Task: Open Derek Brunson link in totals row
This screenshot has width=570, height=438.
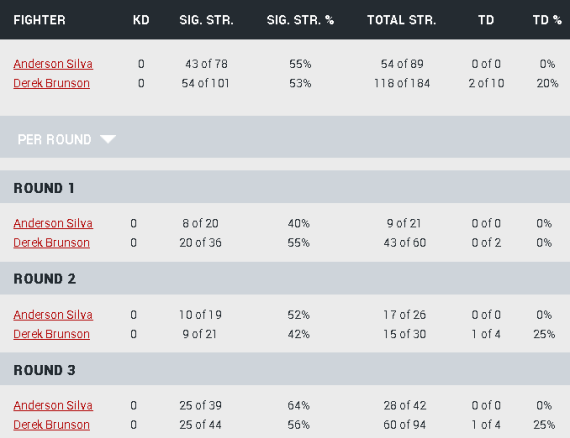Action: click(52, 83)
